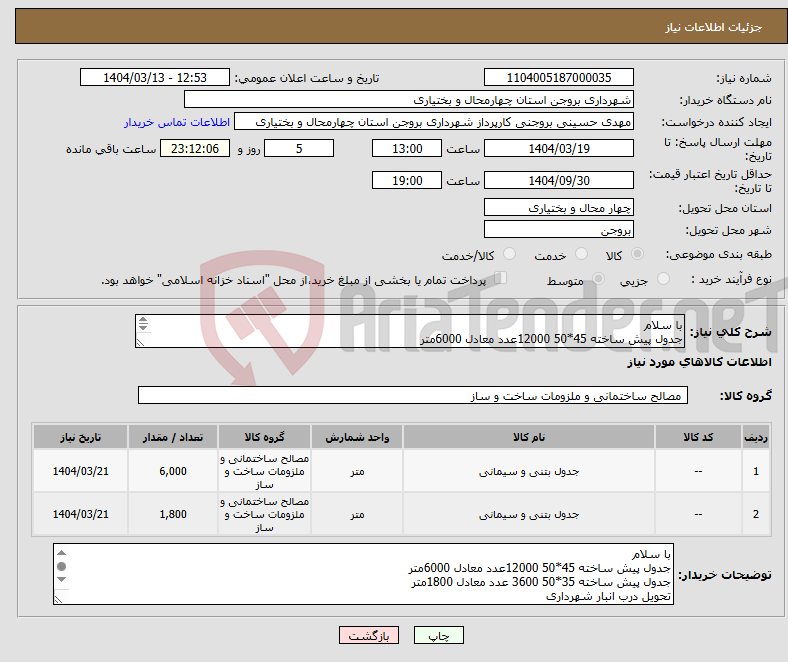Click the نام کالا column header
The image size is (788, 662).
(x=529, y=437)
